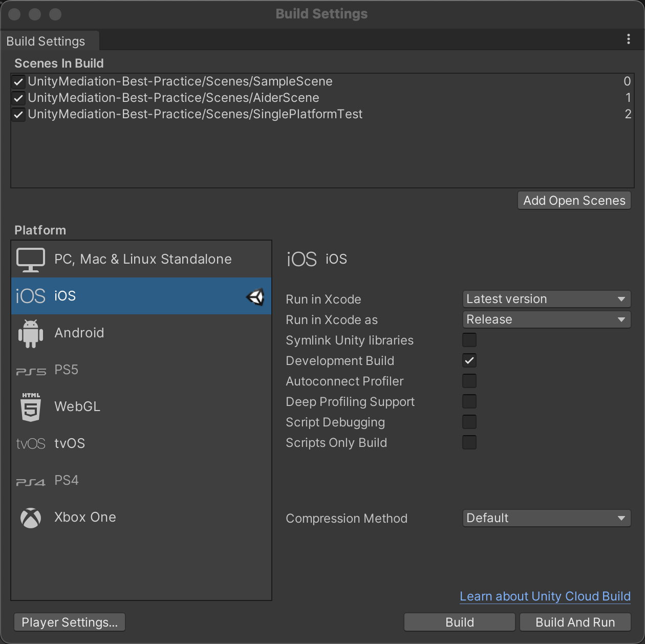Select the WebGL platform
The width and height of the screenshot is (645, 644).
point(141,406)
